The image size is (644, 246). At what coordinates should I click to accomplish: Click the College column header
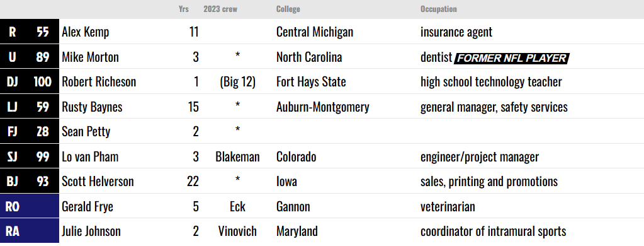click(x=288, y=9)
